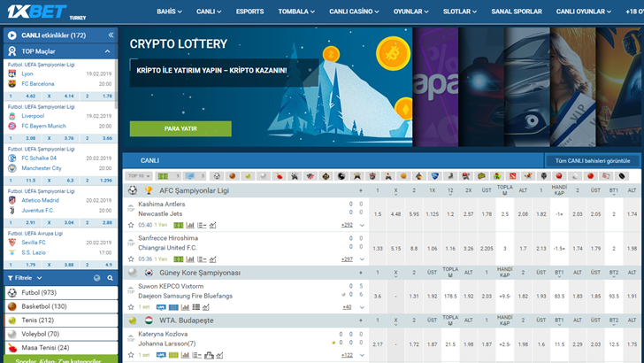The image size is (644, 363).
Task: Favorite the Suwon KEPCO Vixtorm match star
Action: (131, 306)
